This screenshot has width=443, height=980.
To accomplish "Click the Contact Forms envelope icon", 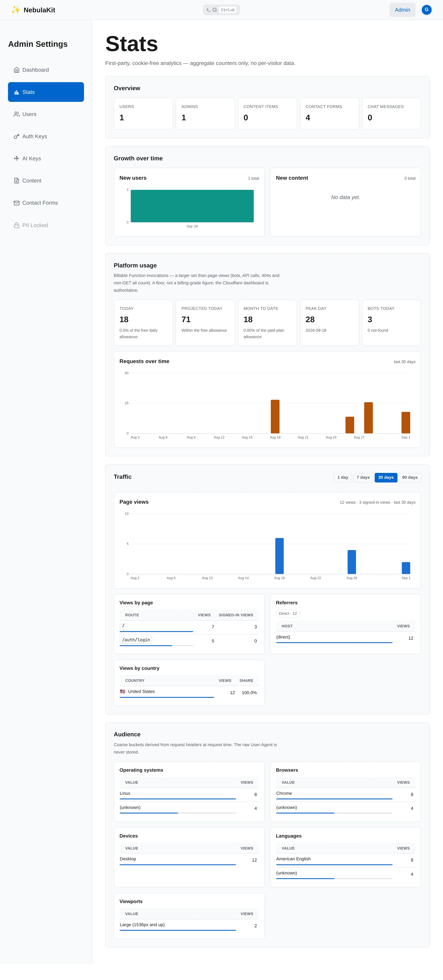I will click(x=17, y=203).
